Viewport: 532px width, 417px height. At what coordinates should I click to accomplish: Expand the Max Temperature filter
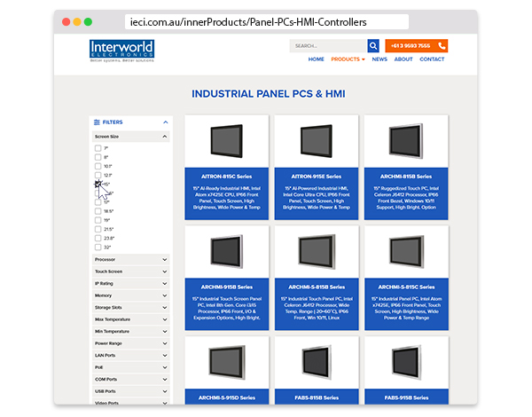130,319
